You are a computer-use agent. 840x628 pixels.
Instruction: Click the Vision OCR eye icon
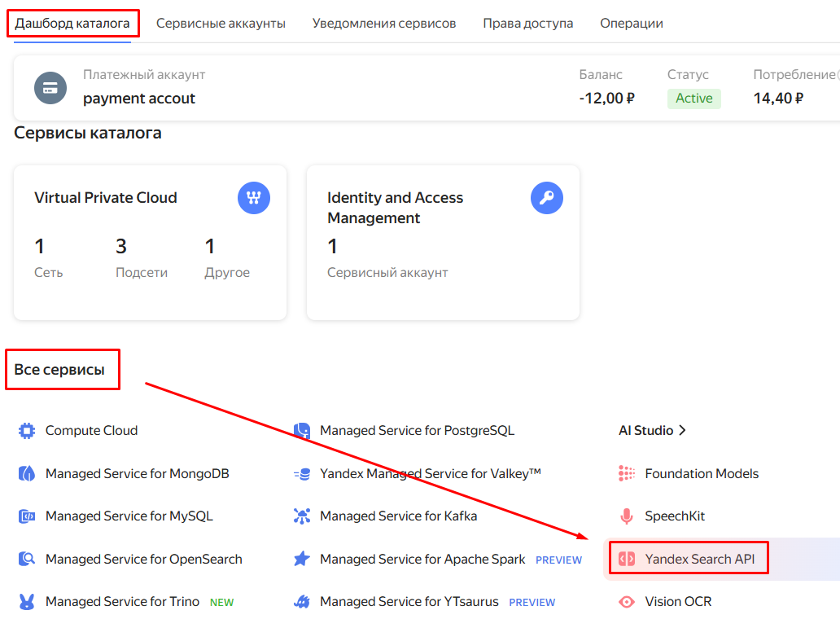(627, 602)
